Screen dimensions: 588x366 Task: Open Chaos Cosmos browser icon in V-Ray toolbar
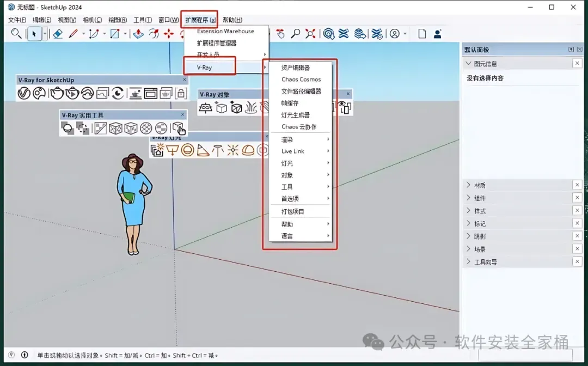(x=39, y=93)
